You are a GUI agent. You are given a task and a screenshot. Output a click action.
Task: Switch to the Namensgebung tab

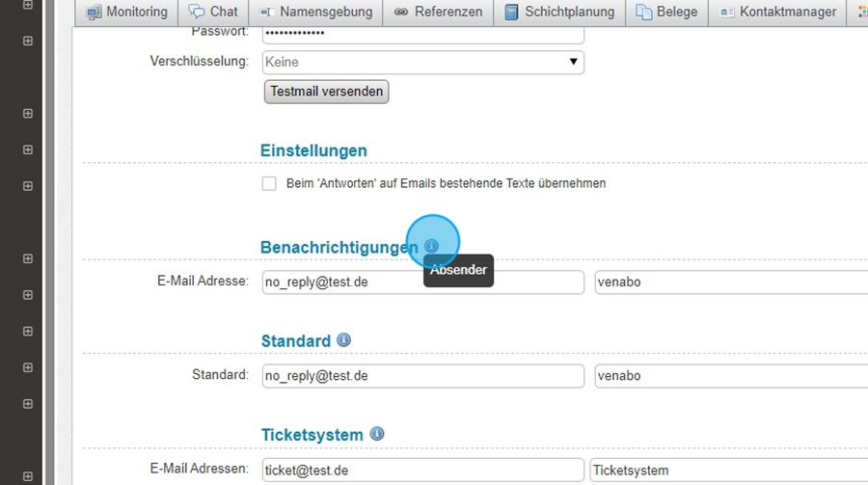click(x=316, y=13)
